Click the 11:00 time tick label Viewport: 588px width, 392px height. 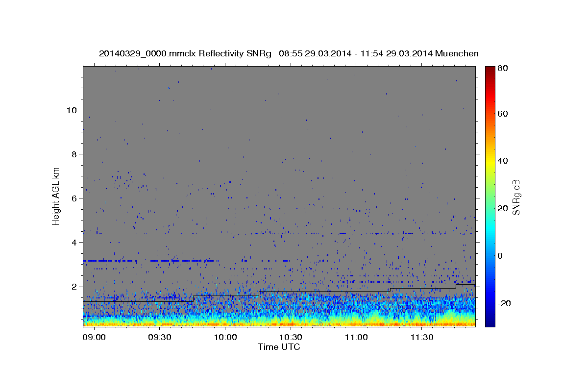click(356, 337)
